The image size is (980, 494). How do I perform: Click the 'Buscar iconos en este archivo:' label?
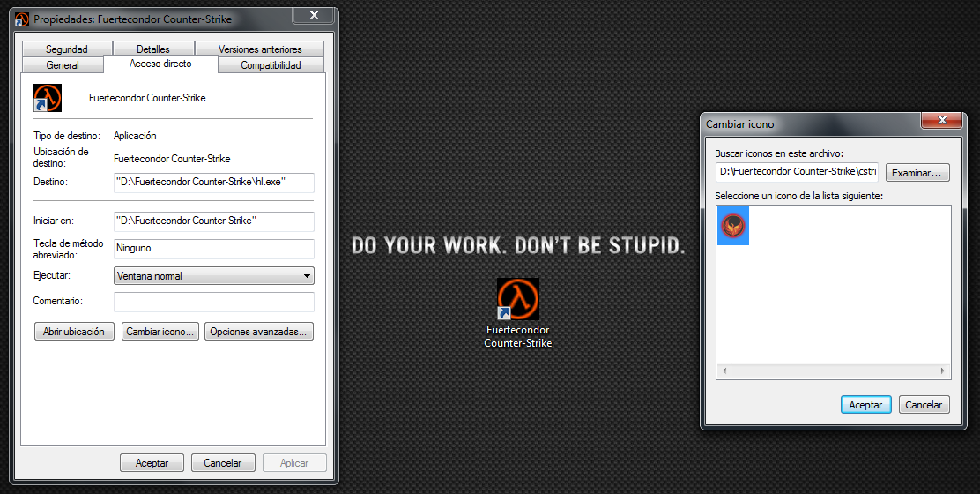coord(779,153)
